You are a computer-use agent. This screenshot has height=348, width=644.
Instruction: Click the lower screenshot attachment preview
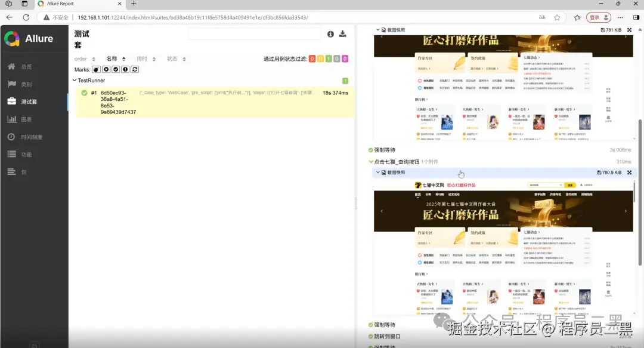coord(503,247)
